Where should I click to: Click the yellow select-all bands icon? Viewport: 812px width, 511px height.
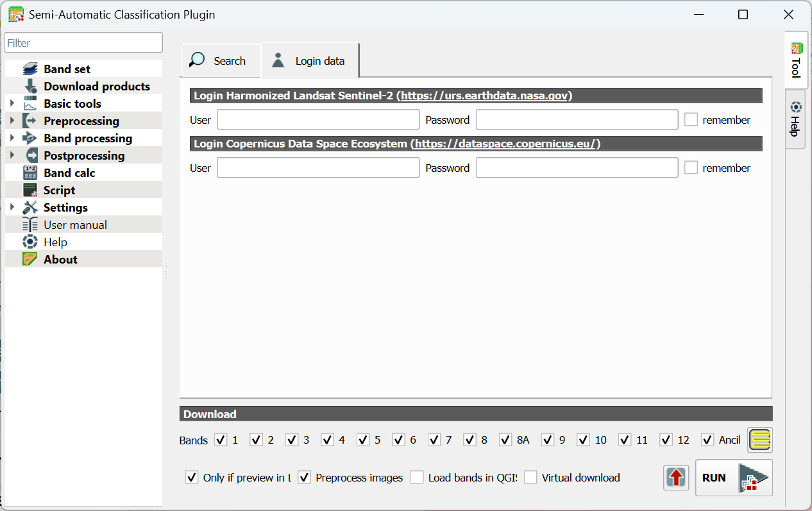pos(760,440)
